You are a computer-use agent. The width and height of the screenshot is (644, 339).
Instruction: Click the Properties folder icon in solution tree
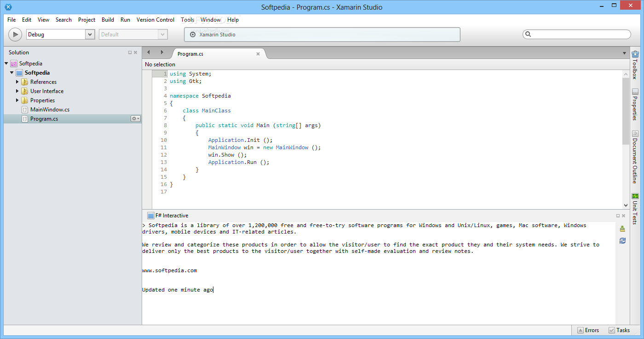tap(25, 100)
